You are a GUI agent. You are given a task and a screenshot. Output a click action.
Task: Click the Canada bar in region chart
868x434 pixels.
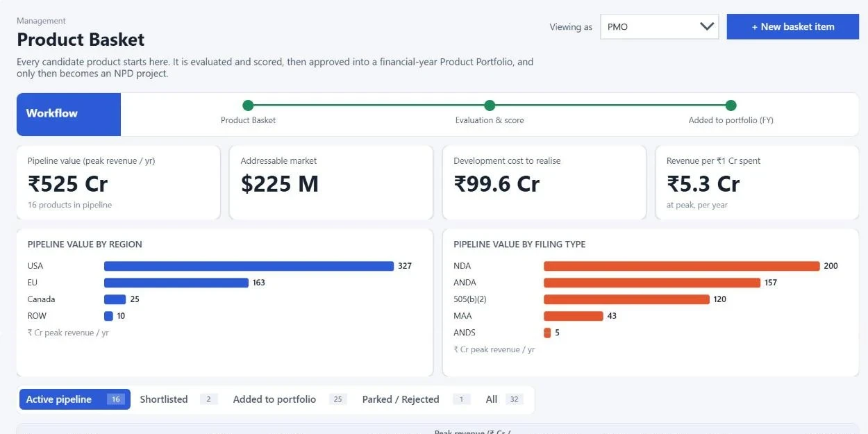[115, 299]
